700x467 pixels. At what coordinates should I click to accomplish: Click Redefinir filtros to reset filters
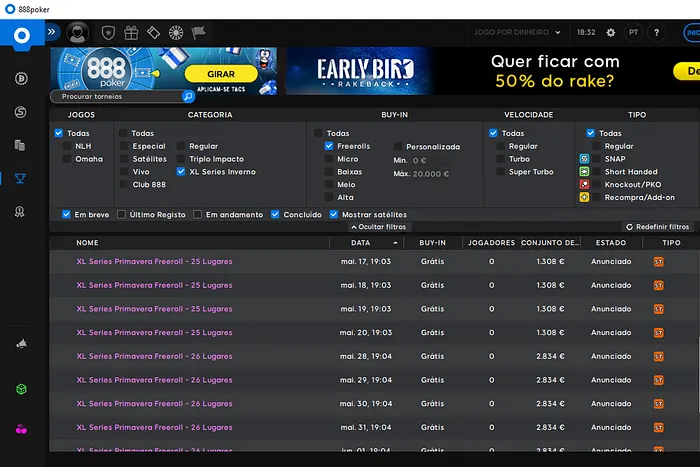click(x=657, y=227)
